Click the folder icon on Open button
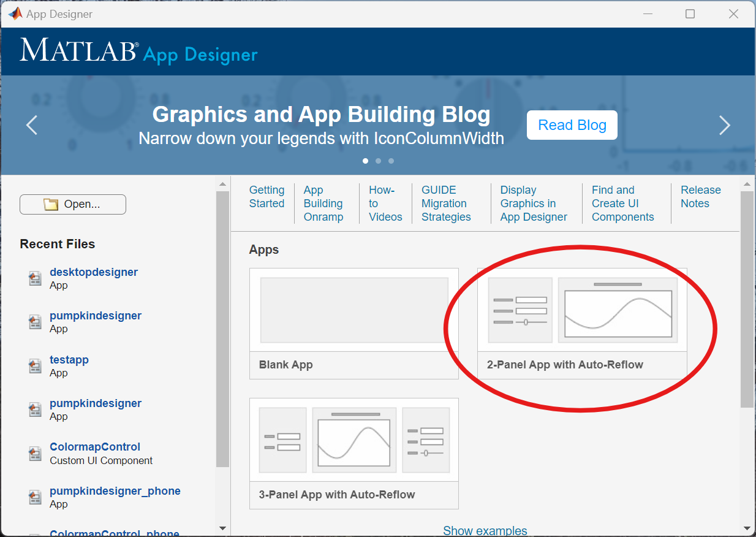This screenshot has width=756, height=537. [x=51, y=205]
